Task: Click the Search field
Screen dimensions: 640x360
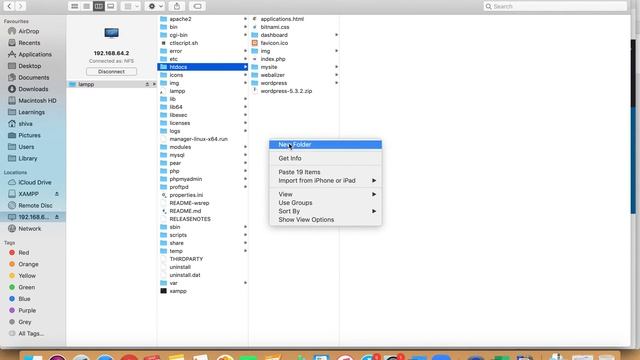Action: (555, 6)
